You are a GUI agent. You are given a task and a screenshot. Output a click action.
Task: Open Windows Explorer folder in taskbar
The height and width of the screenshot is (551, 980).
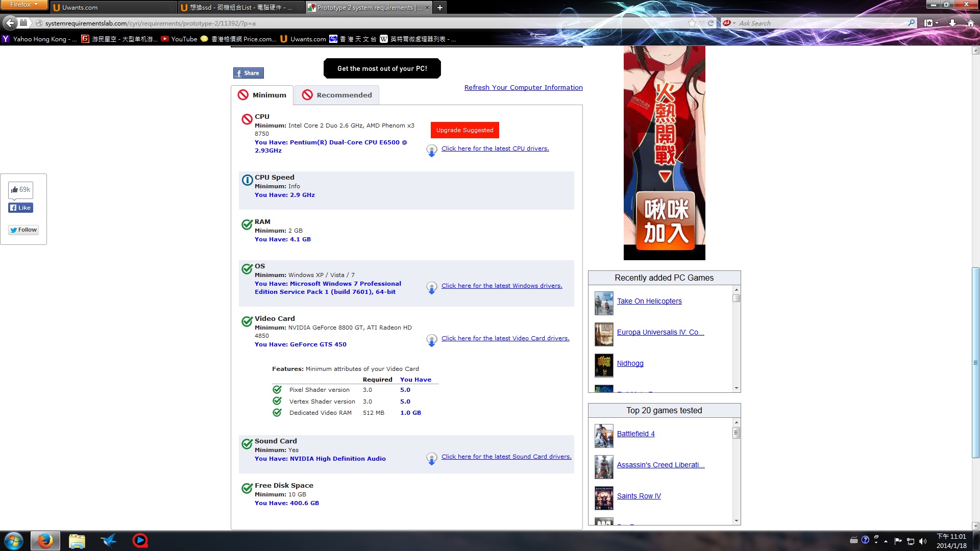click(77, 541)
